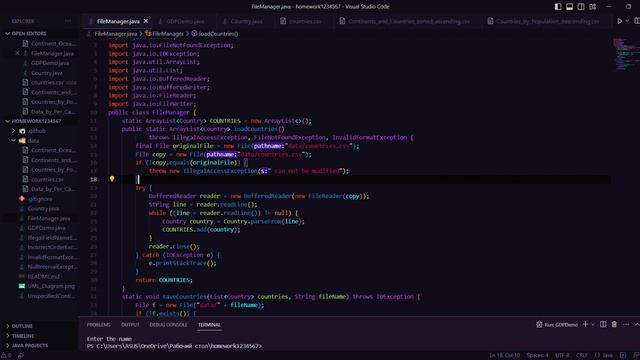Close the FileManager.java tab
Viewport: 640px width, 360px height.
(x=146, y=21)
